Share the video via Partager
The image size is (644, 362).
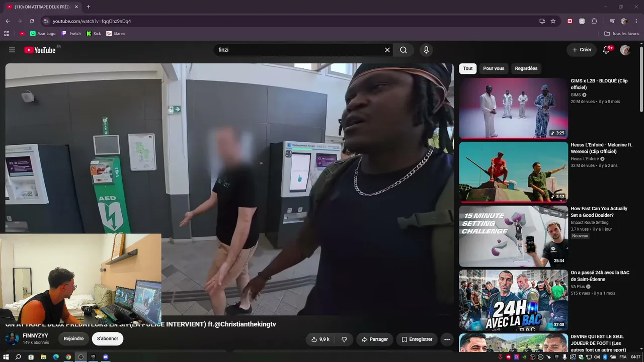[x=375, y=339]
